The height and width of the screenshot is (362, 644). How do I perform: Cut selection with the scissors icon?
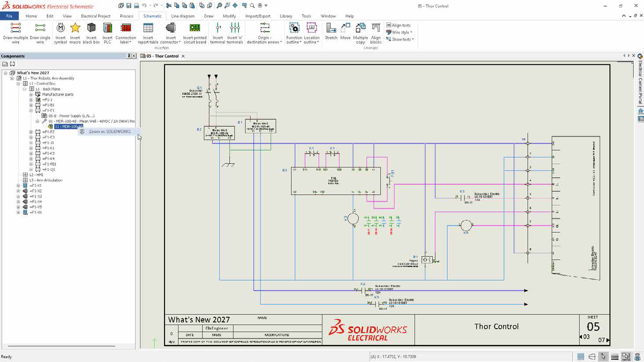pyautogui.click(x=169, y=6)
